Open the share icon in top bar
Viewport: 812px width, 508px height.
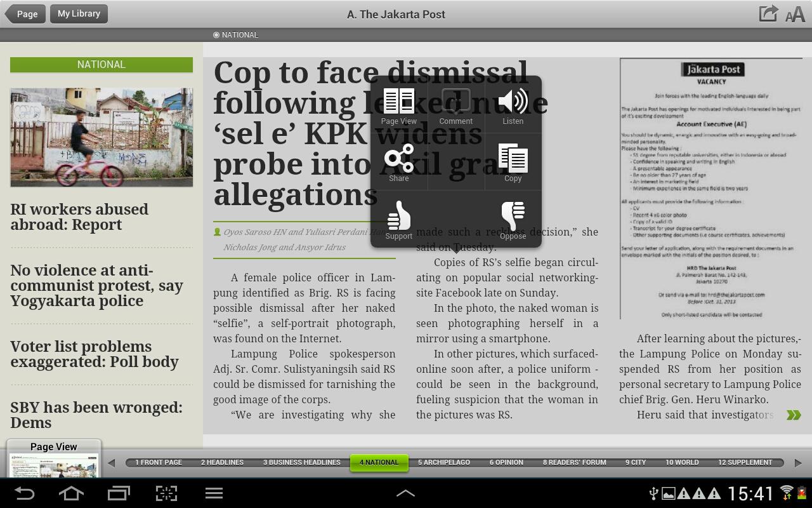coord(768,13)
